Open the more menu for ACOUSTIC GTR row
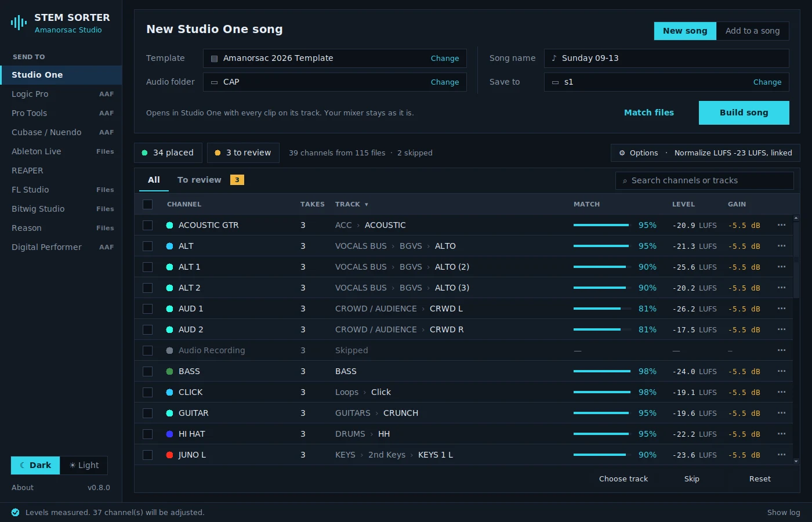Viewport: 812px width, 522px height. 781,225
